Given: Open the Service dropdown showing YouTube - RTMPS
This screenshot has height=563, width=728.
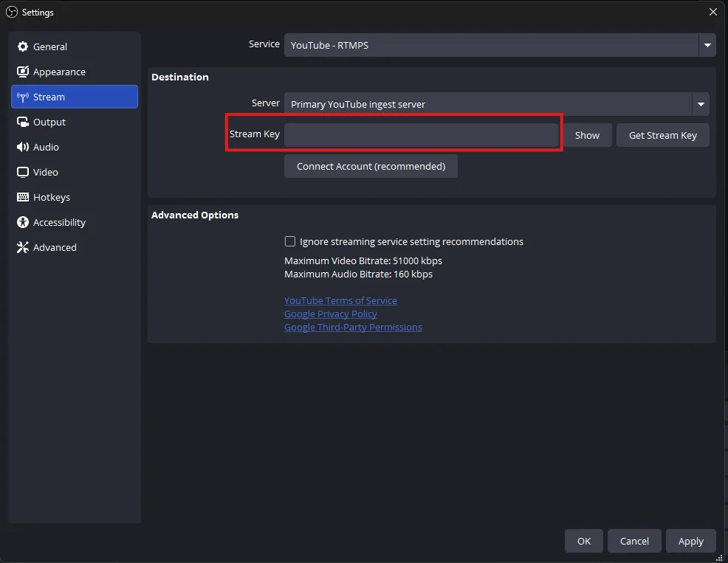Looking at the screenshot, I should point(707,45).
